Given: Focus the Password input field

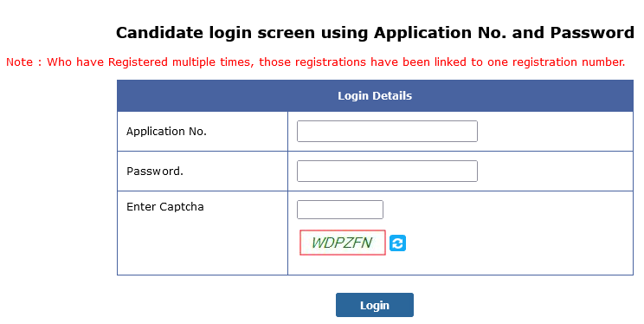Looking at the screenshot, I should [387, 171].
